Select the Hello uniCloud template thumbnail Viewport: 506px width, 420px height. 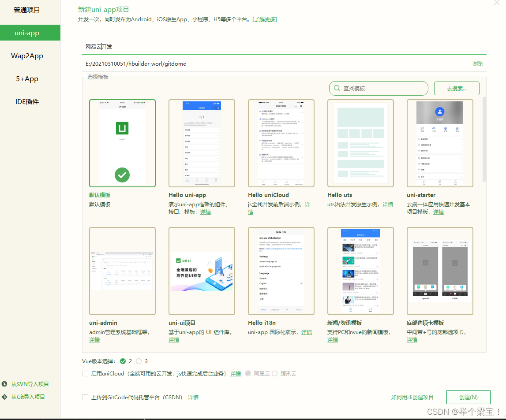click(x=281, y=143)
